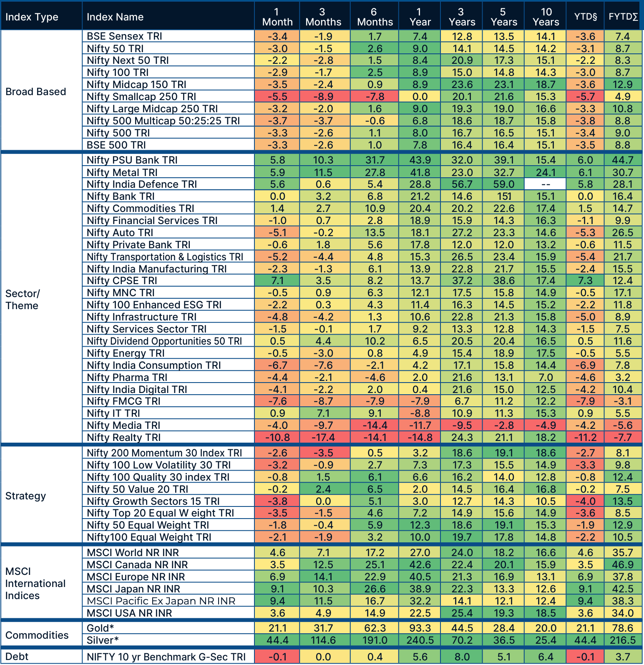The image size is (644, 665).
Task: Select the Nifty 200 Momentum 30 Index TRI name
Action: (164, 453)
